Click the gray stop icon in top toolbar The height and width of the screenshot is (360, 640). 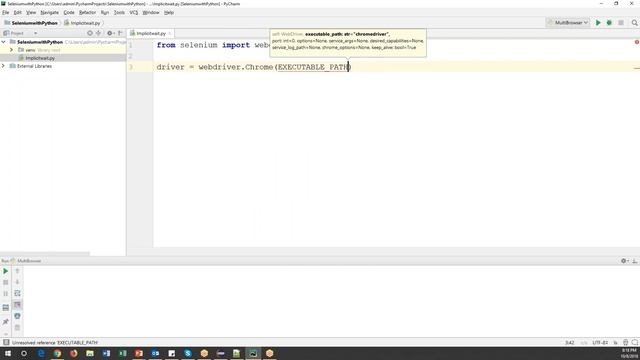[621, 23]
